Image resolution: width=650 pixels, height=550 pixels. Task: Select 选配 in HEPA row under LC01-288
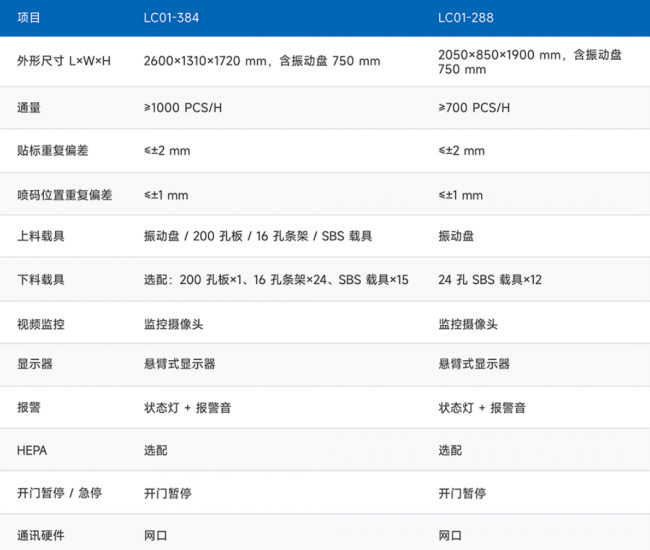point(450,451)
